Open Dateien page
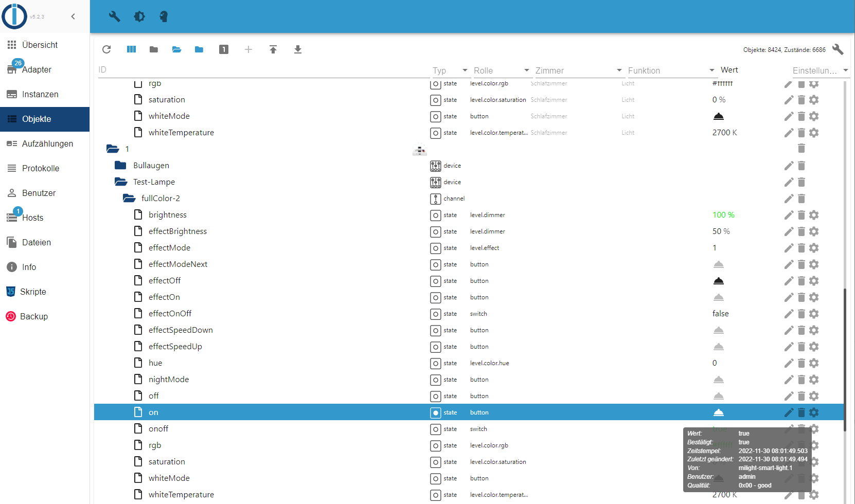Screen dimensions: 855x504 45,242
